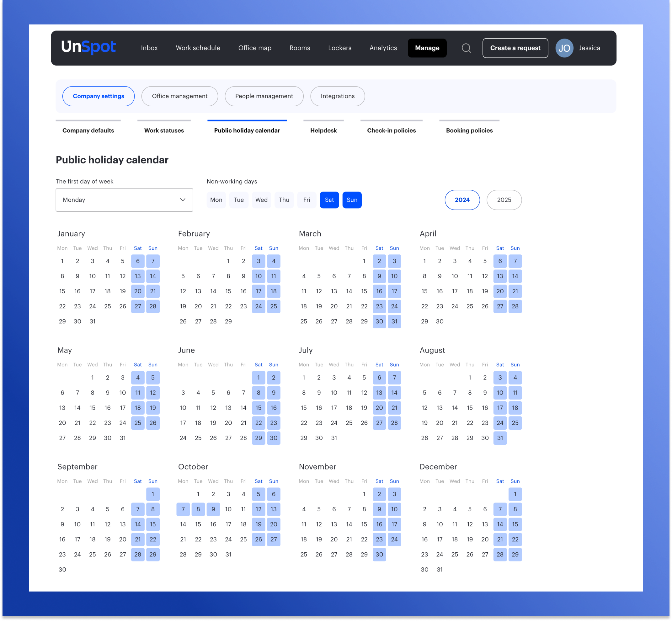Toggle Thu as non-working day
Screen dimensions: 672x621
click(284, 200)
